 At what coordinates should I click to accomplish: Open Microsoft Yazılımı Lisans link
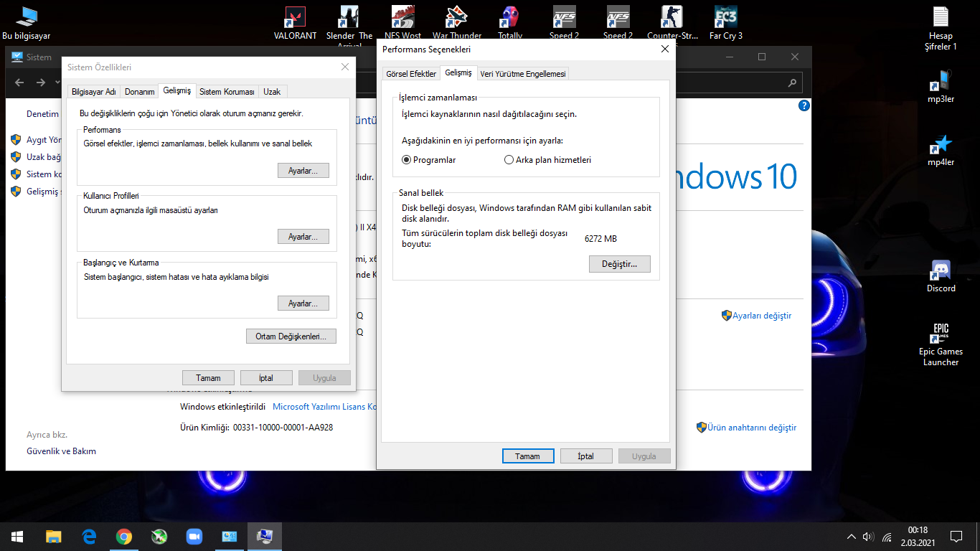325,407
